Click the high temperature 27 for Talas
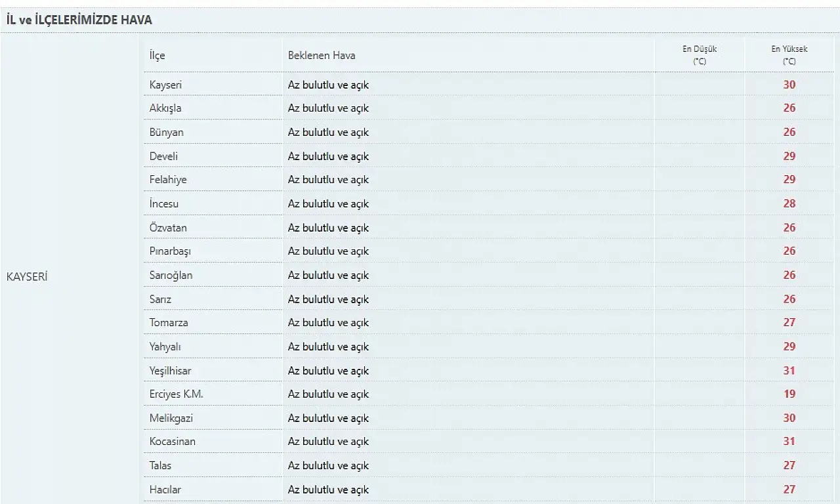Image resolution: width=840 pixels, height=504 pixels. (x=789, y=465)
